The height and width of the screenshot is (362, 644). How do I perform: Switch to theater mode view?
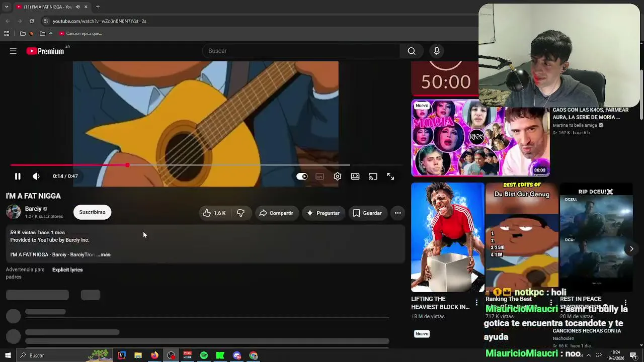[x=355, y=176]
